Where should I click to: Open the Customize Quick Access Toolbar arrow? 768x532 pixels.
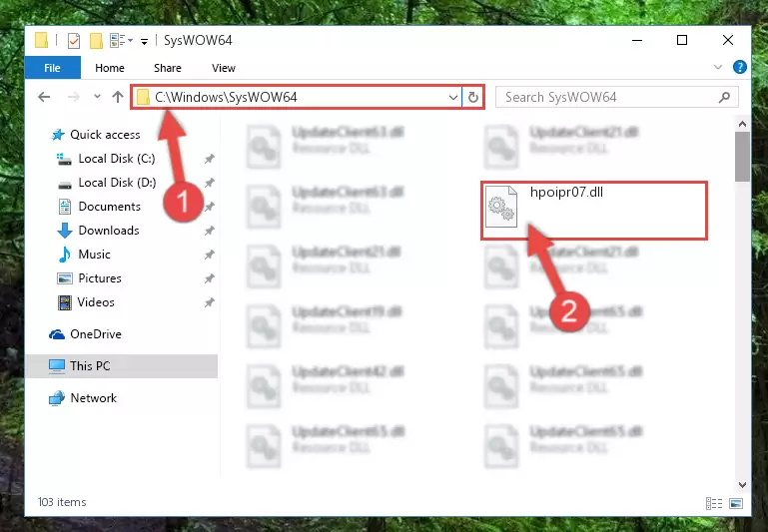[144, 41]
